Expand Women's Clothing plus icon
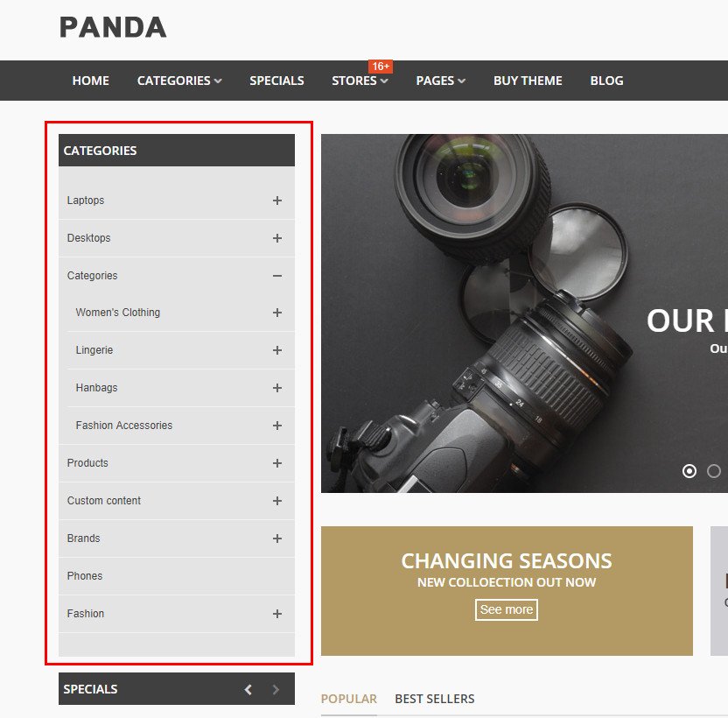728x718 pixels. pos(277,313)
